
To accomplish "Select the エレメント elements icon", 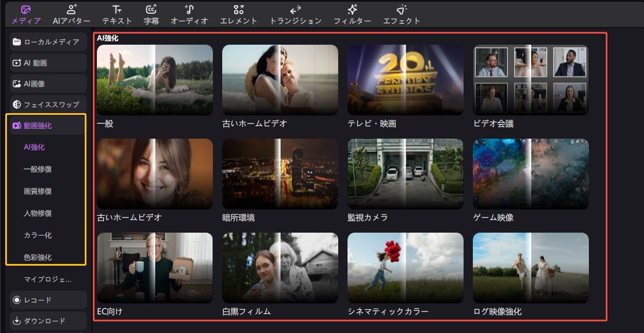I will [x=238, y=9].
